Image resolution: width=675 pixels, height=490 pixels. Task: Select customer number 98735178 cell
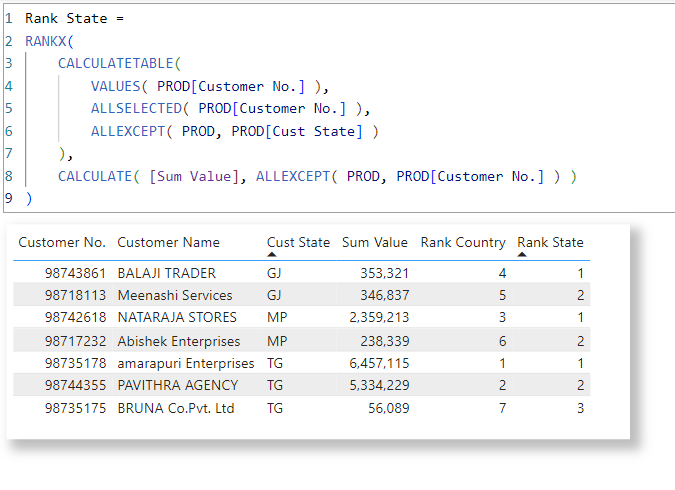[x=75, y=363]
